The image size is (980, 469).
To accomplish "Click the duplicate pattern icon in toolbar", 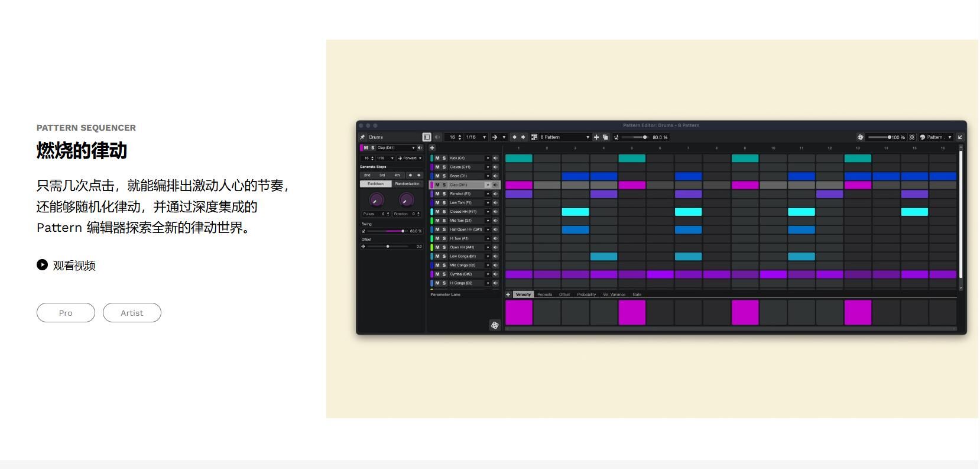I will (605, 137).
